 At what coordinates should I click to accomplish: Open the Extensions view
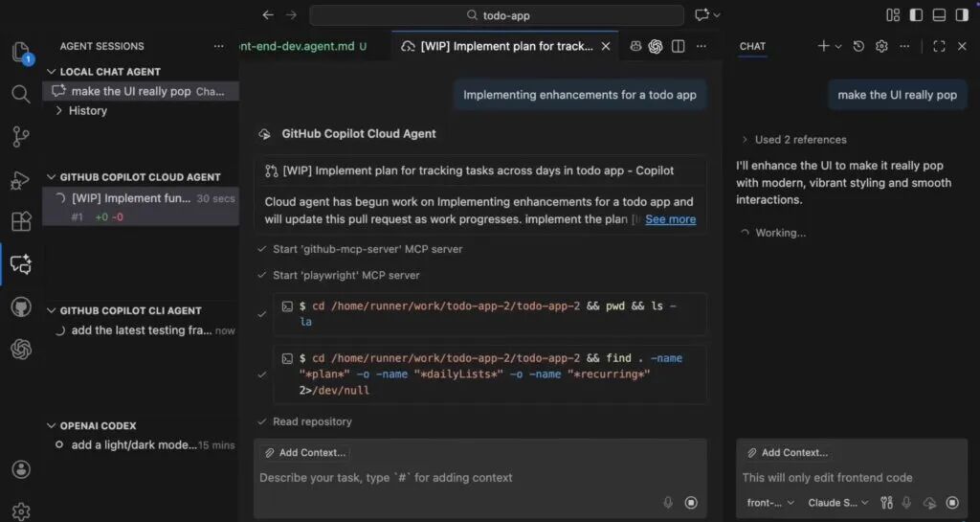click(x=21, y=221)
